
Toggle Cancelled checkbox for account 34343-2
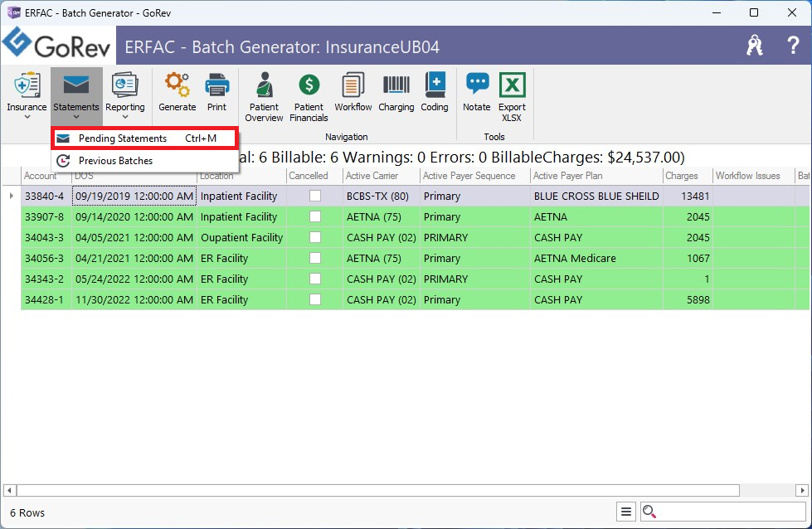pyautogui.click(x=315, y=279)
